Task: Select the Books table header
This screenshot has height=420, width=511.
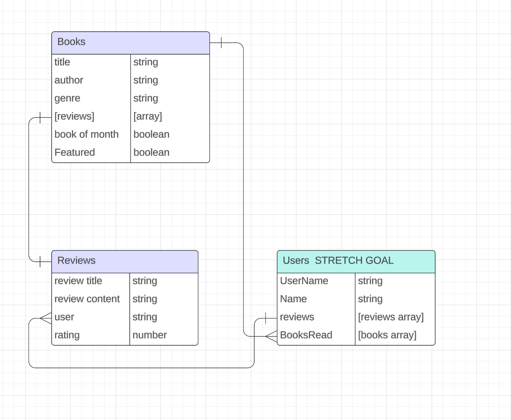Action: click(x=131, y=43)
